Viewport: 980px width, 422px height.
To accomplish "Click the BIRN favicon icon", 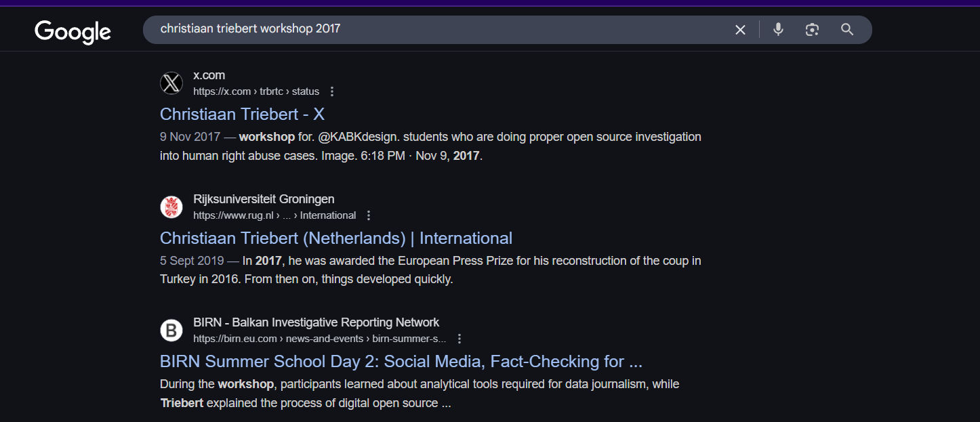I will tap(171, 331).
